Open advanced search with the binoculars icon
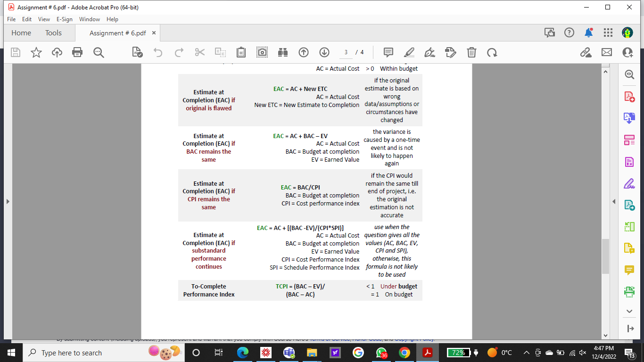644x362 pixels. point(283,52)
